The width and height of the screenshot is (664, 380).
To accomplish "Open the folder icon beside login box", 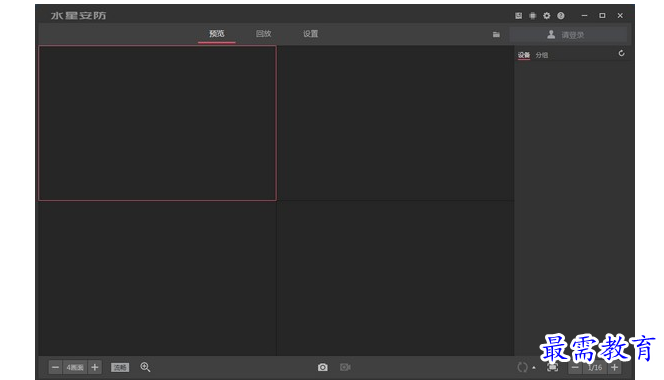I will (496, 34).
